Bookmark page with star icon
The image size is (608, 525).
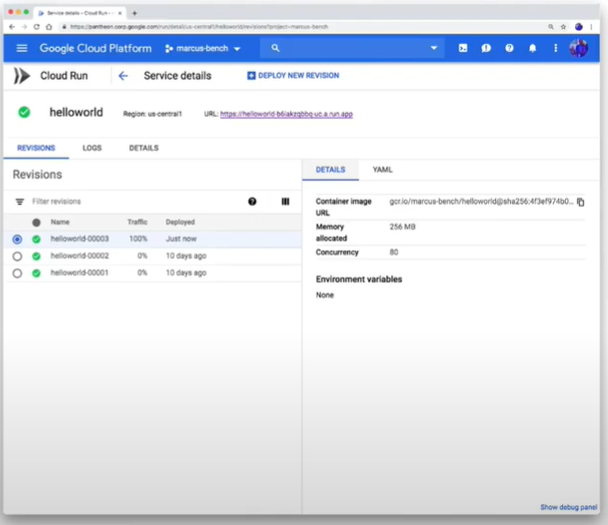click(x=563, y=27)
